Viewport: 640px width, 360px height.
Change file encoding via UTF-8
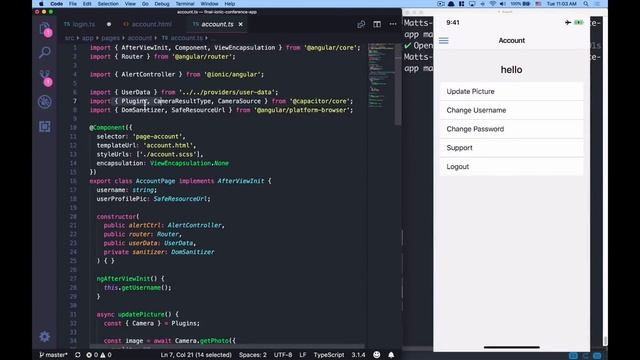pos(283,355)
